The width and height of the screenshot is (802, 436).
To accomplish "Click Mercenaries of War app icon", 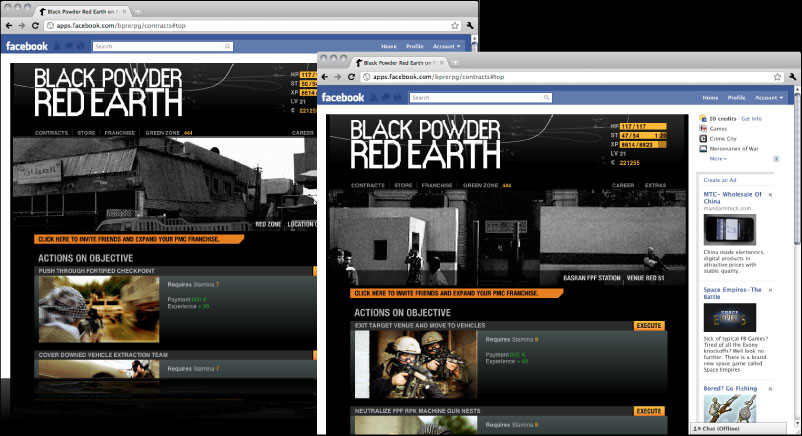I will coord(703,149).
